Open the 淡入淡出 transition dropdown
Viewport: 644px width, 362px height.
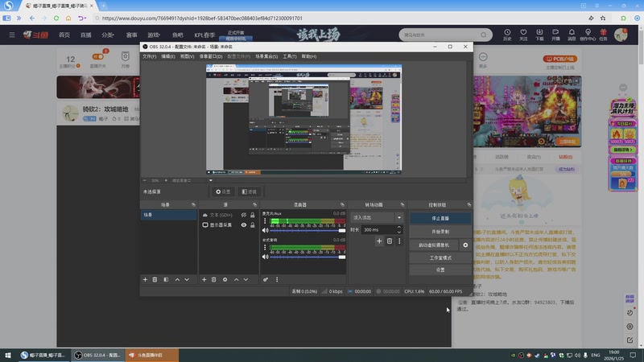(377, 217)
